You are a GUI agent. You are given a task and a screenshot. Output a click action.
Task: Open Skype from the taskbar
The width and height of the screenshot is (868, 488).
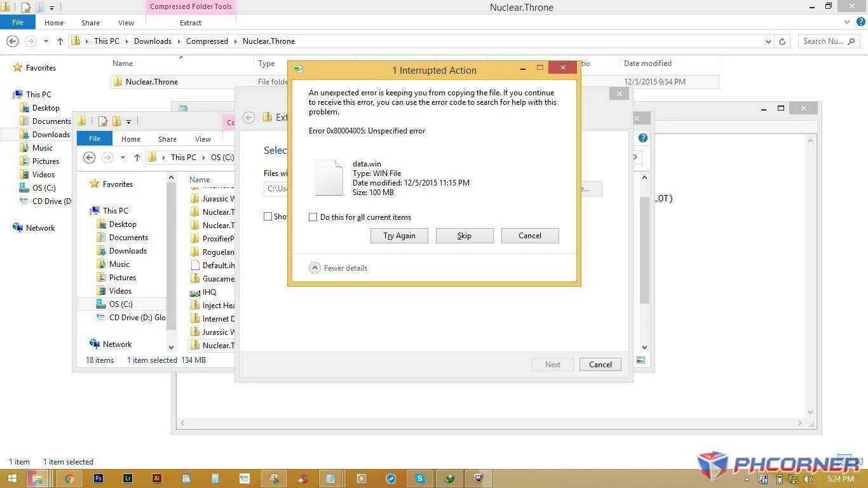click(420, 478)
